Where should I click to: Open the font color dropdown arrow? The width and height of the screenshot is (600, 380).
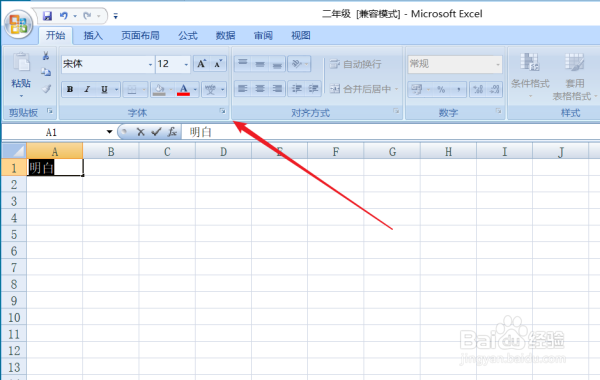[x=195, y=90]
